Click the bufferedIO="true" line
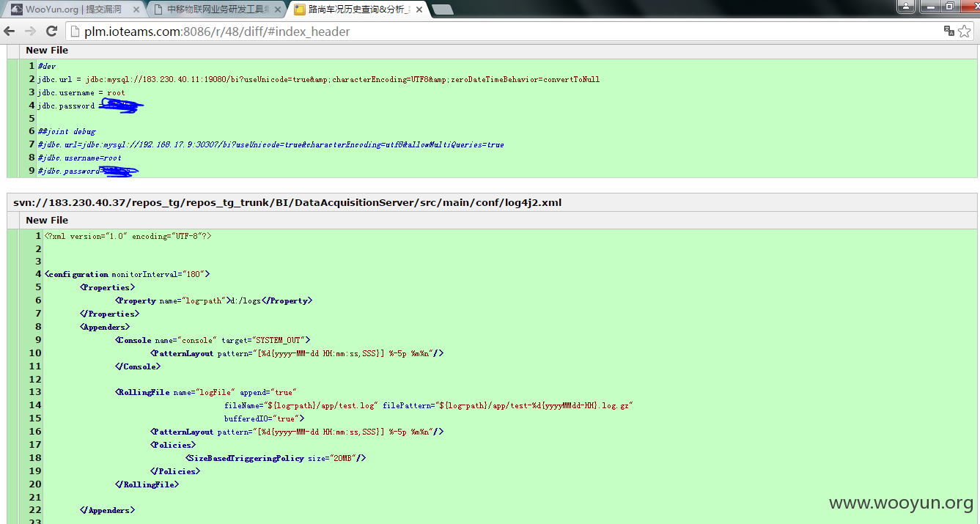Viewport: 980px width, 524px height. 264,418
